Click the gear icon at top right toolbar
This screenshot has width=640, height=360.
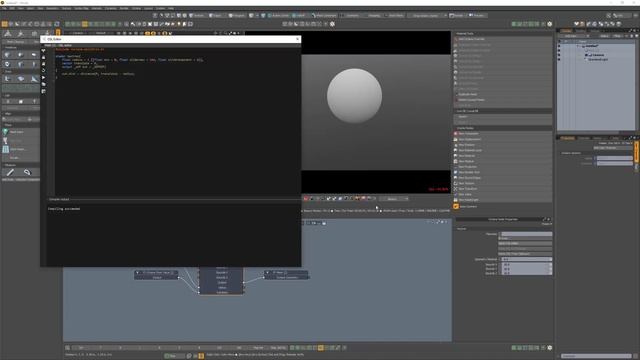point(549,24)
